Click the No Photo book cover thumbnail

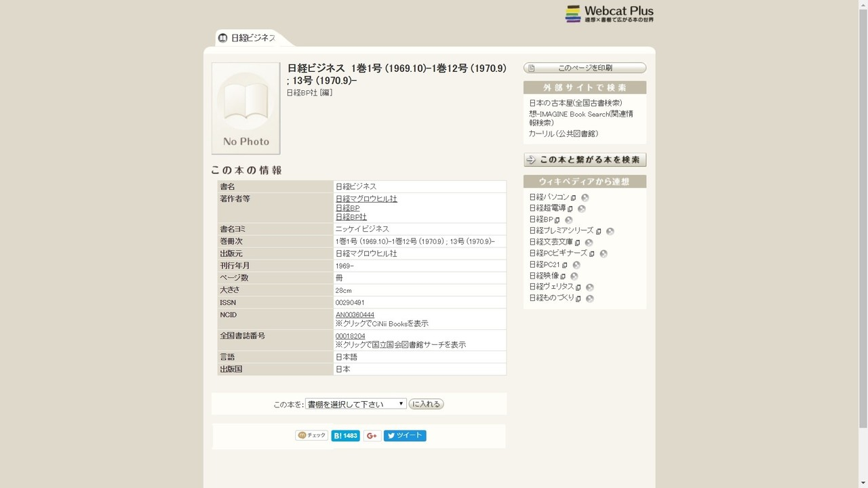tap(246, 108)
